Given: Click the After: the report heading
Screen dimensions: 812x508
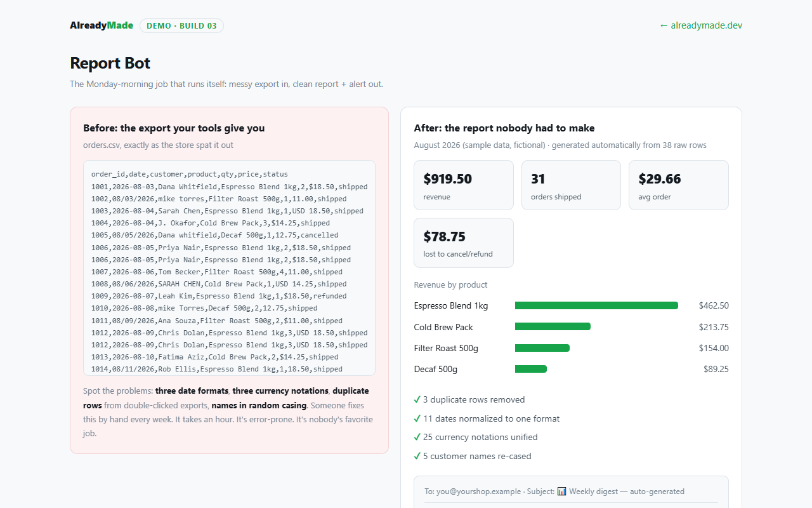Looking at the screenshot, I should [504, 128].
